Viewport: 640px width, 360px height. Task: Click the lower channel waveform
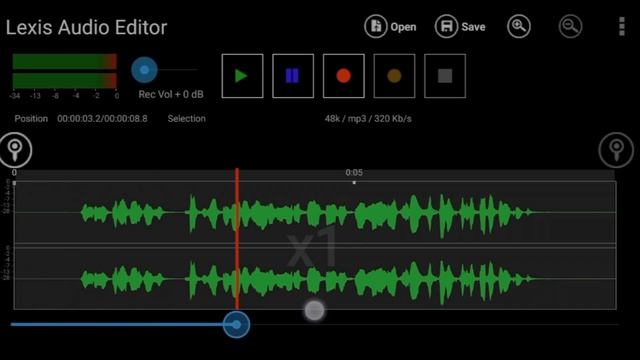[x=315, y=279]
